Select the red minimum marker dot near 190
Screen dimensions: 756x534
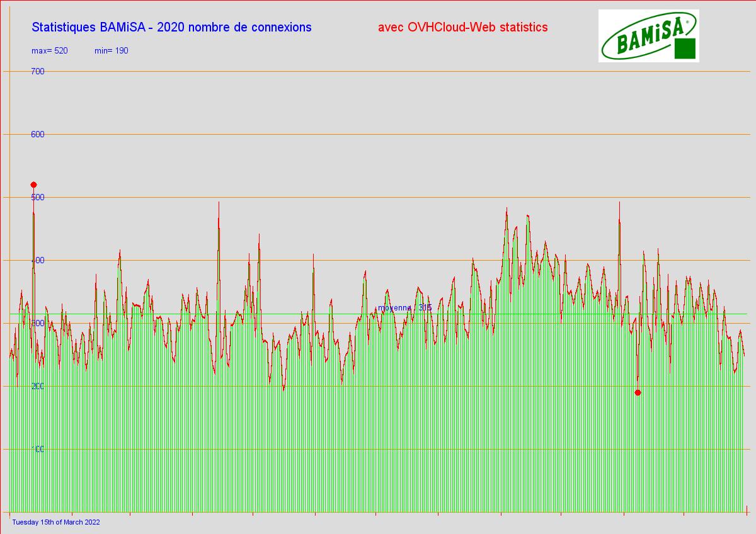(638, 392)
